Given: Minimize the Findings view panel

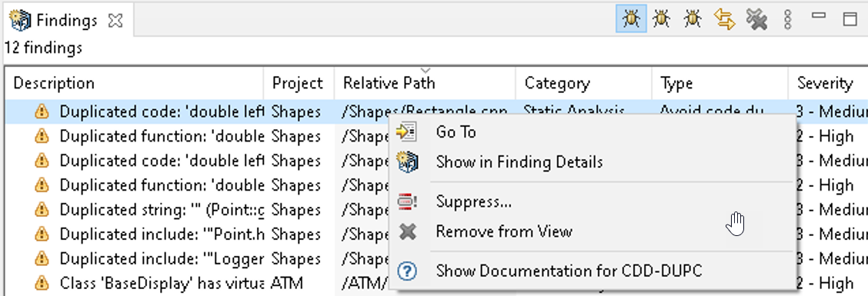Looking at the screenshot, I should point(819,17).
